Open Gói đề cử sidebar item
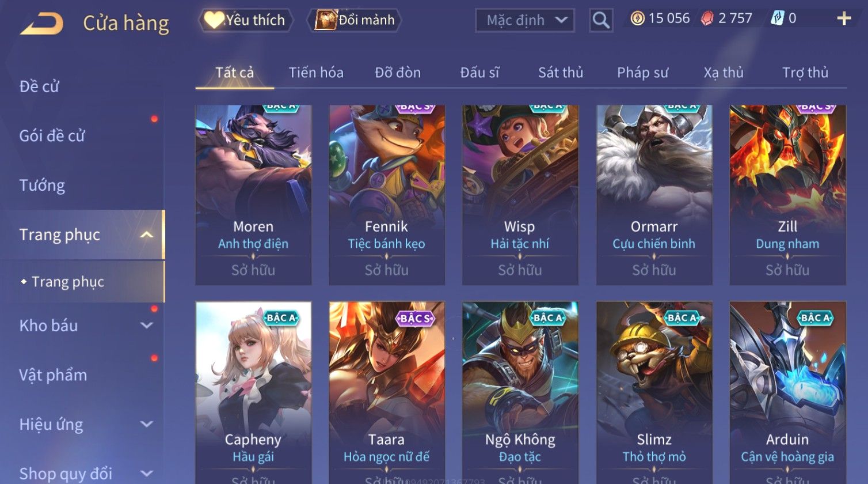The width and height of the screenshot is (868, 484). (52, 136)
